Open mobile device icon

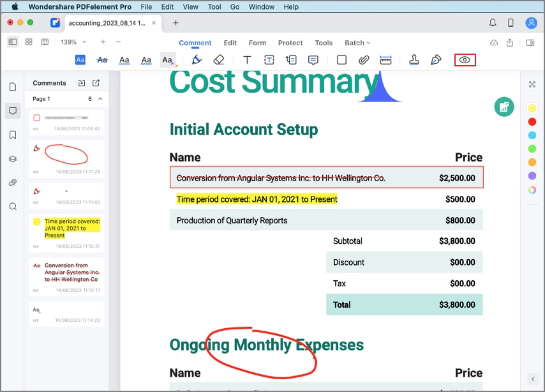(511, 23)
